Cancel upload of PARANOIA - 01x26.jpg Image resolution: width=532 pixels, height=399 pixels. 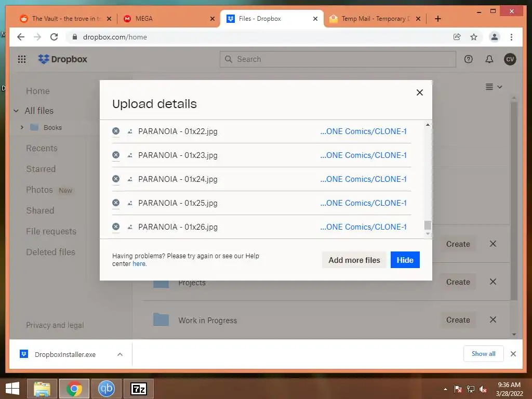tap(116, 227)
